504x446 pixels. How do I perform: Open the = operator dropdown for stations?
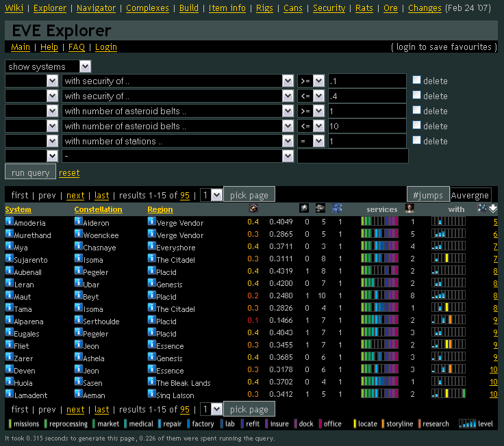coord(312,142)
